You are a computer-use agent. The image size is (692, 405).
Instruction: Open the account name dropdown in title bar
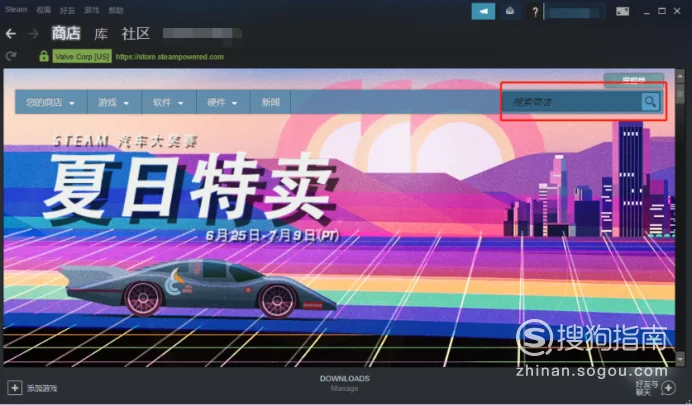[x=575, y=11]
